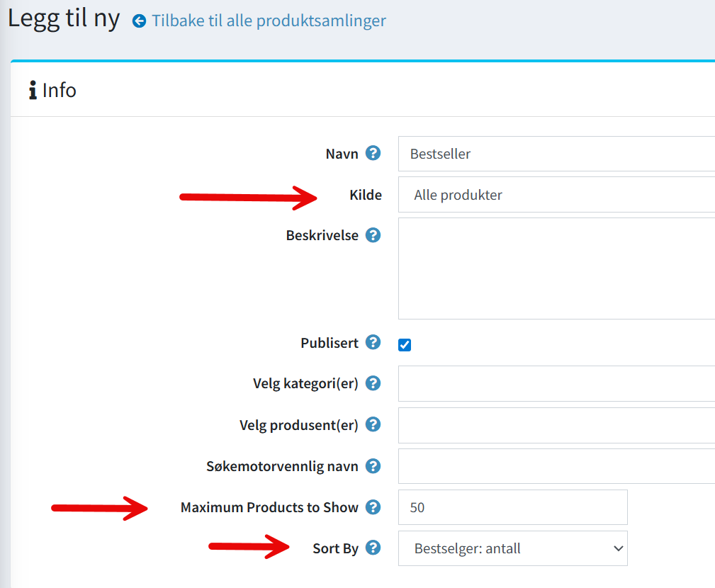The image size is (715, 588).
Task: Uncheck the Publisert checkbox
Action: click(x=405, y=345)
